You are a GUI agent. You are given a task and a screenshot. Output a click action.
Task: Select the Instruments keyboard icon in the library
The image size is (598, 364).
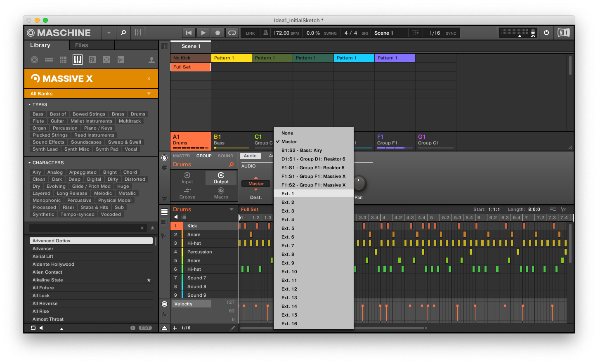point(78,60)
